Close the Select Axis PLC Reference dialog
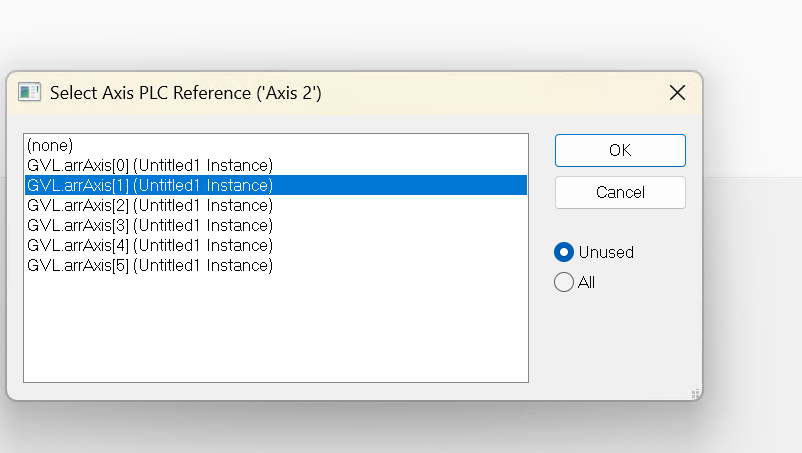Screen dimensions: 802x453 (x=677, y=93)
